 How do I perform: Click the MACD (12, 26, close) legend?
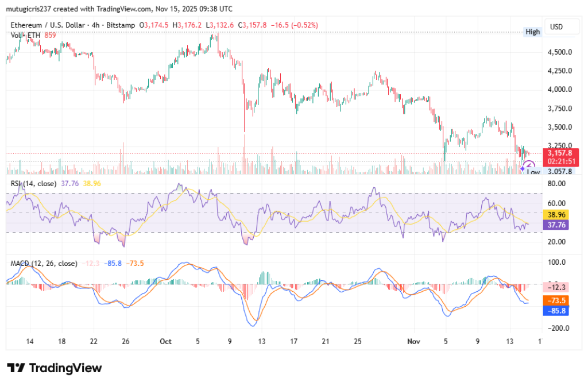[44, 263]
